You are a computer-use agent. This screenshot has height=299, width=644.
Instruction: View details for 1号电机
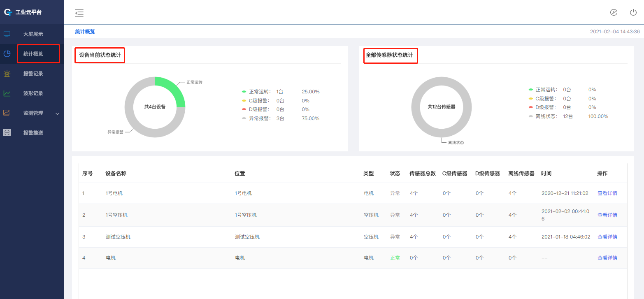(607, 193)
